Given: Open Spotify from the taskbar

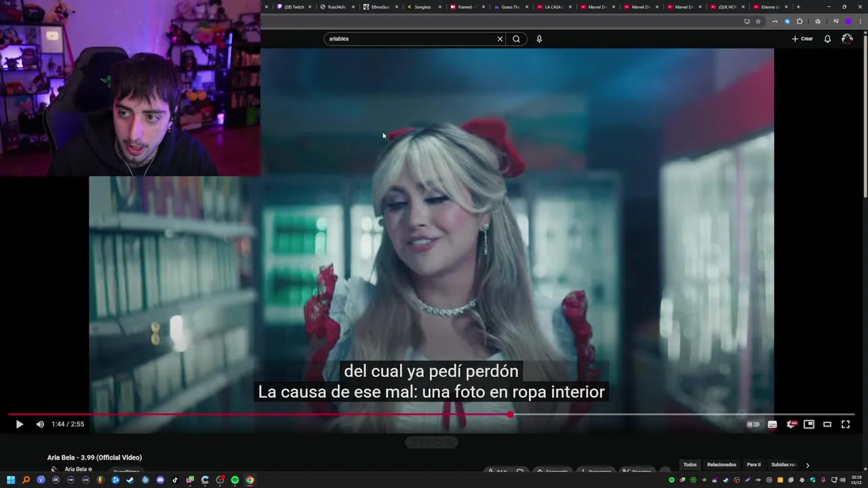Looking at the screenshot, I should (235, 480).
